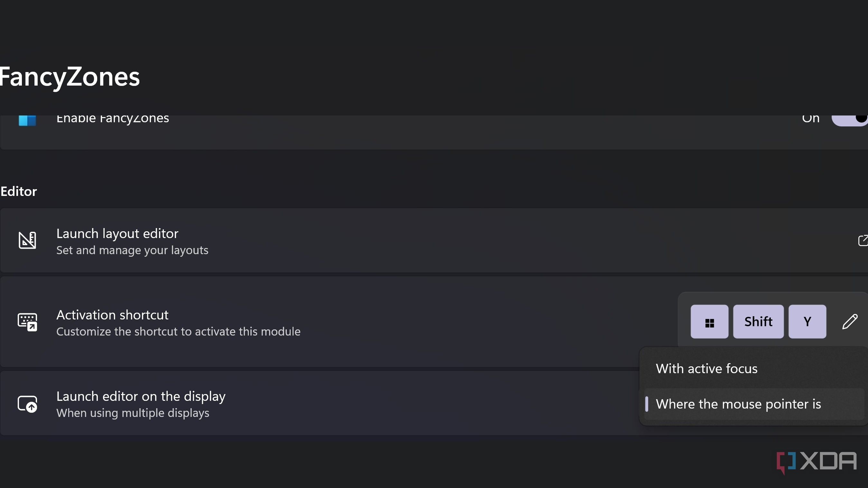Click the Y key in the shortcut
868x488 pixels.
(x=807, y=322)
